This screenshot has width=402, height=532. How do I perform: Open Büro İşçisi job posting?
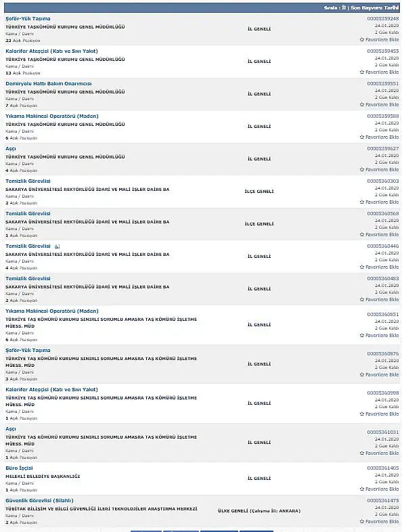click(x=19, y=468)
